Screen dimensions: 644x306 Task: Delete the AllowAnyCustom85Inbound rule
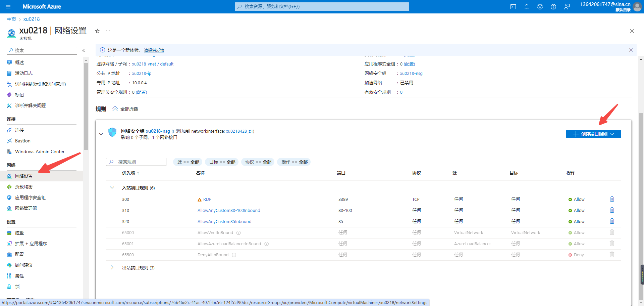(612, 221)
